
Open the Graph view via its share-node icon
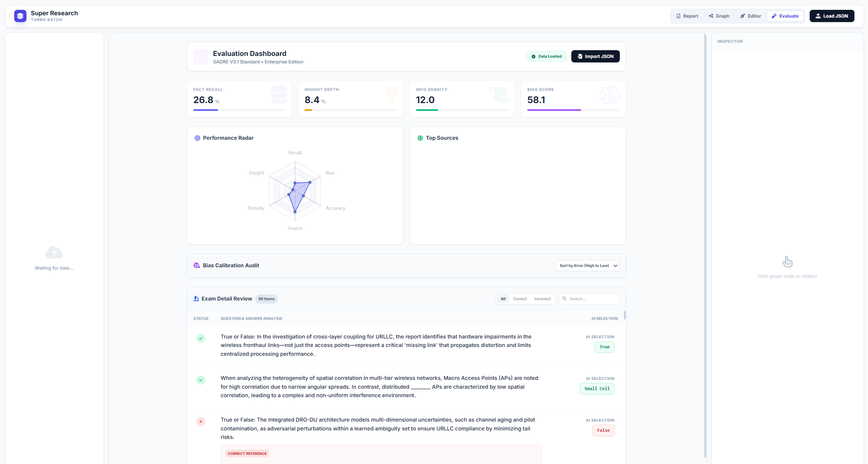point(710,16)
